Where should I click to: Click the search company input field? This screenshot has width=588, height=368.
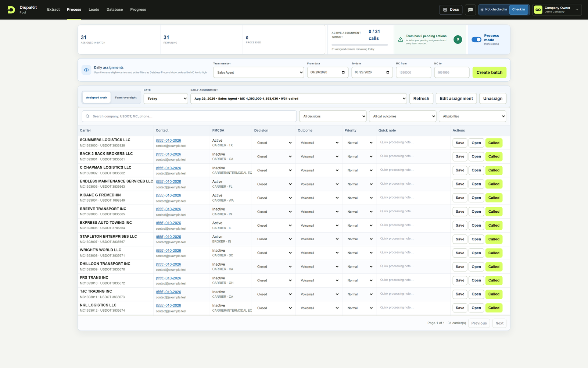[x=189, y=116]
